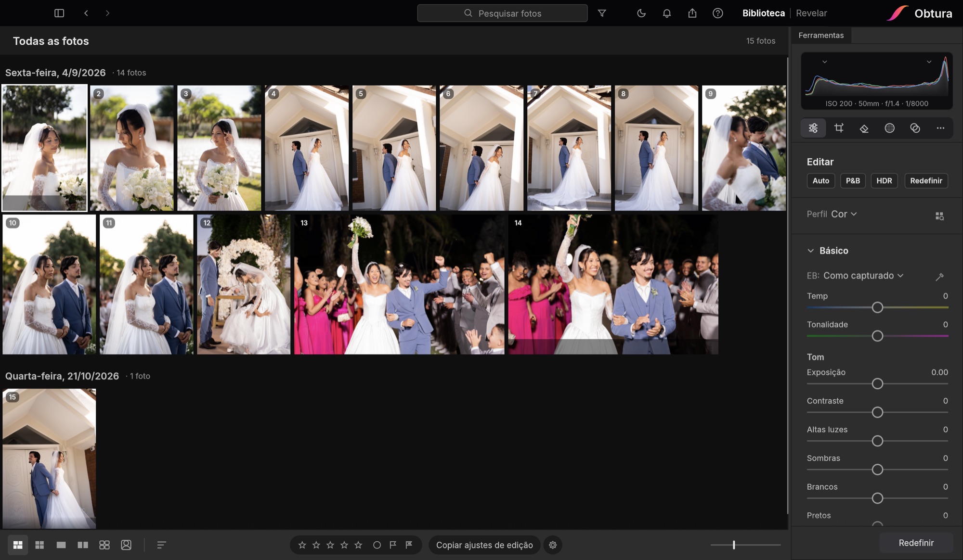
Task: Open settings gear next to Copiar ajustes
Action: [553, 545]
